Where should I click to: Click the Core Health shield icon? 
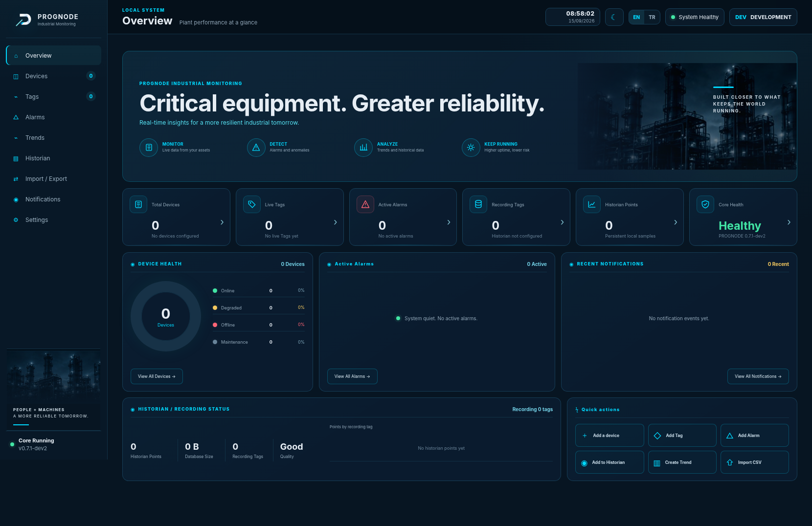pos(705,204)
